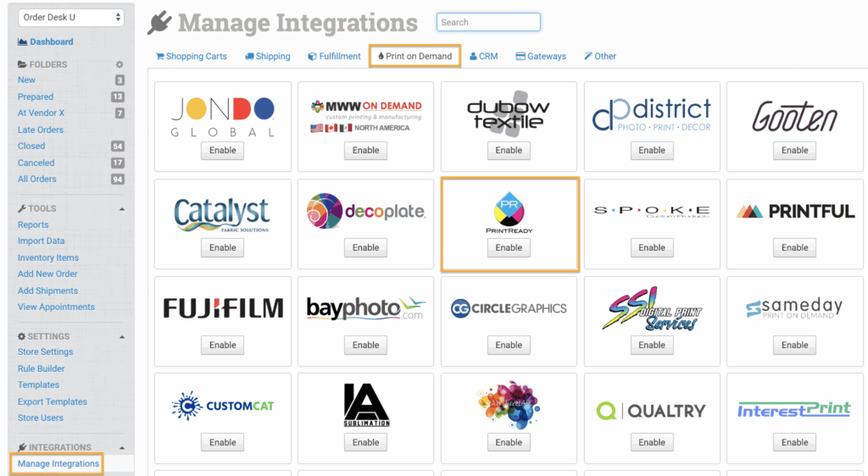Viewport: 868px width, 476px height.
Task: Click the Jondo Global logo
Action: pyautogui.click(x=223, y=117)
